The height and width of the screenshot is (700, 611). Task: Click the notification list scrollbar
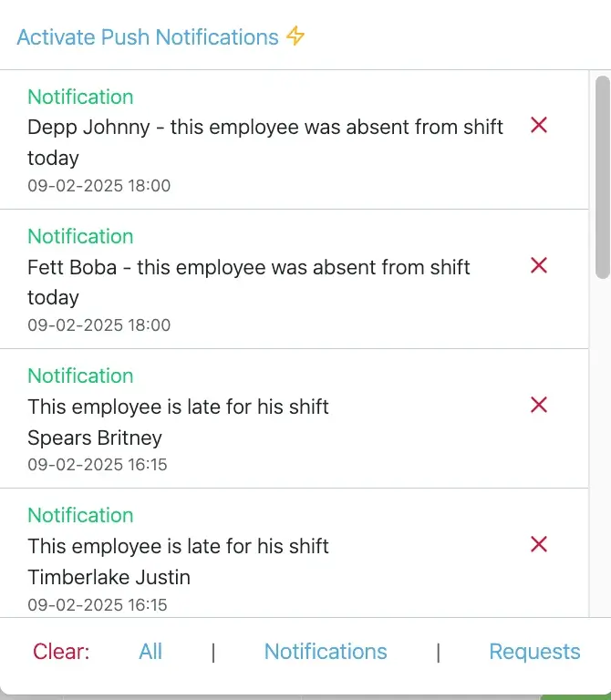[x=602, y=176]
